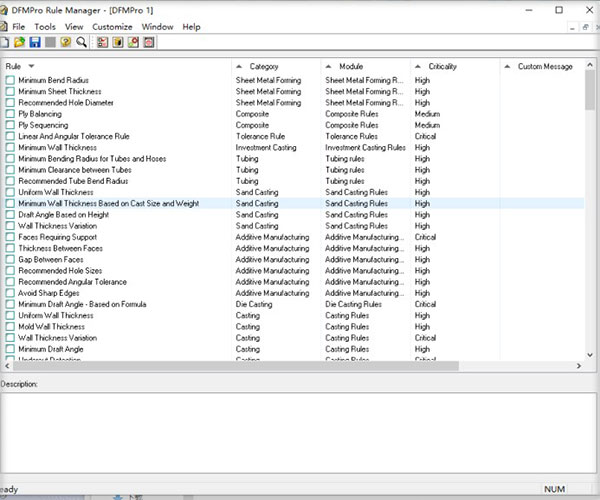
Task: Sort by the Criticality column header
Action: tap(442, 66)
